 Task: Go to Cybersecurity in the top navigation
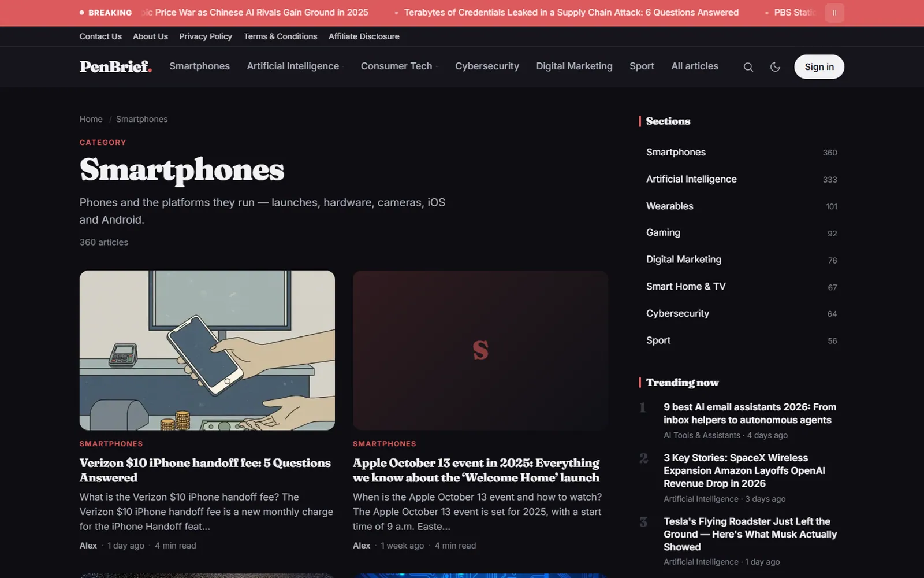point(487,66)
